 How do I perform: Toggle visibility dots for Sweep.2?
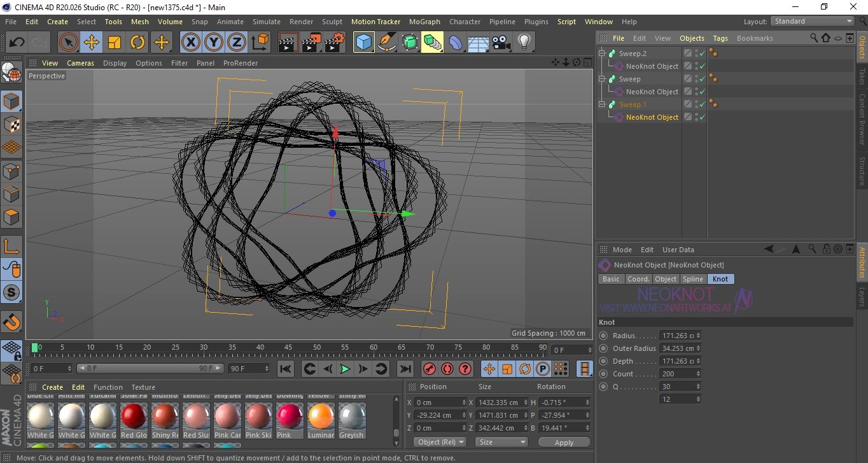point(696,53)
